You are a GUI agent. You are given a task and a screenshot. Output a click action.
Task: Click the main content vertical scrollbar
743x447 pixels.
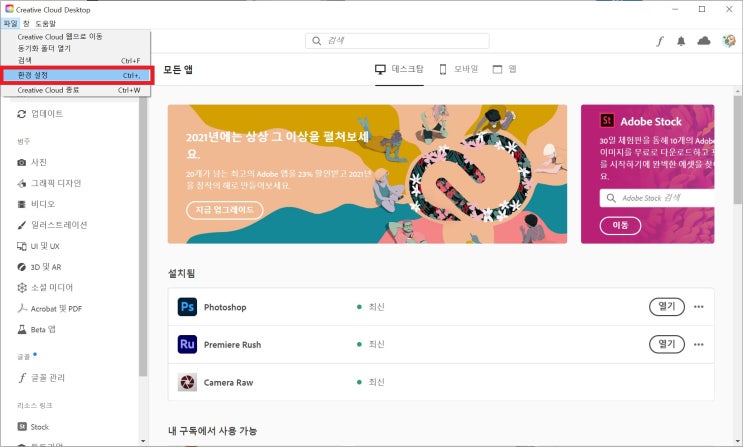coord(738,149)
